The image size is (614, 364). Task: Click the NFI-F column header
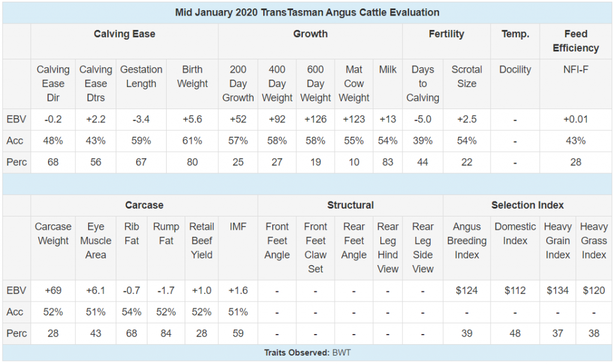(575, 70)
